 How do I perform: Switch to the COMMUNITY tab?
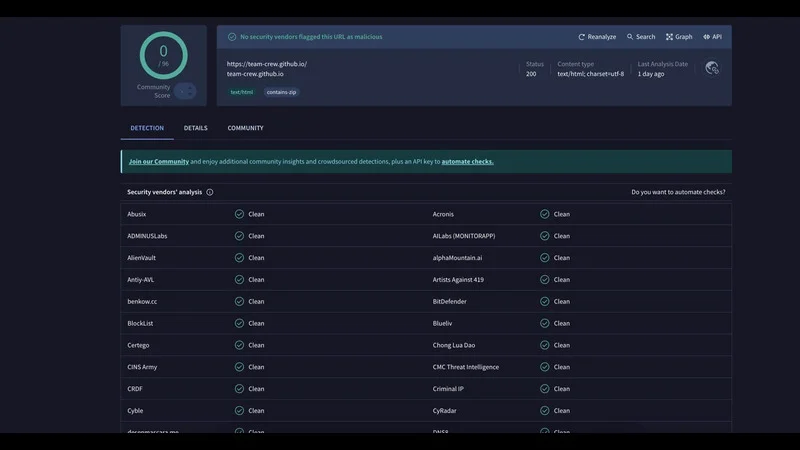point(245,128)
